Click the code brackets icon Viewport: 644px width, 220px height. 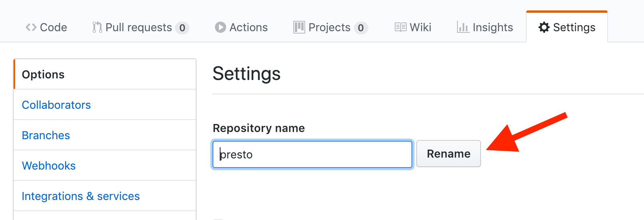pyautogui.click(x=31, y=27)
